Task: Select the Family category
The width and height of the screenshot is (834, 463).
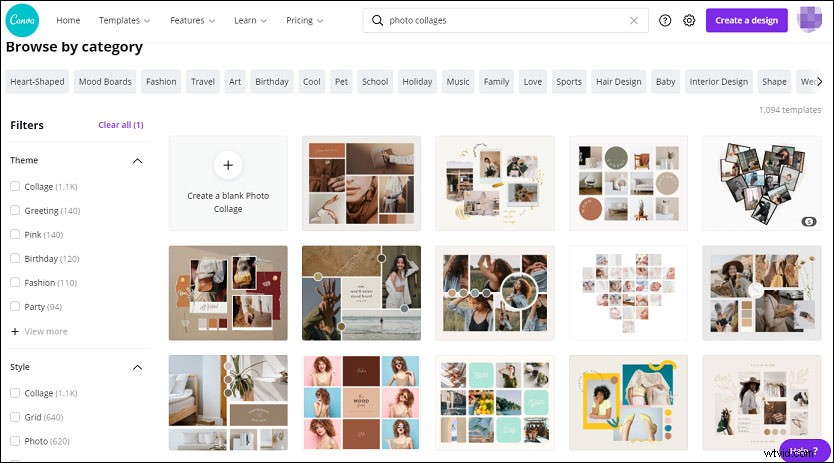Action: (x=496, y=81)
